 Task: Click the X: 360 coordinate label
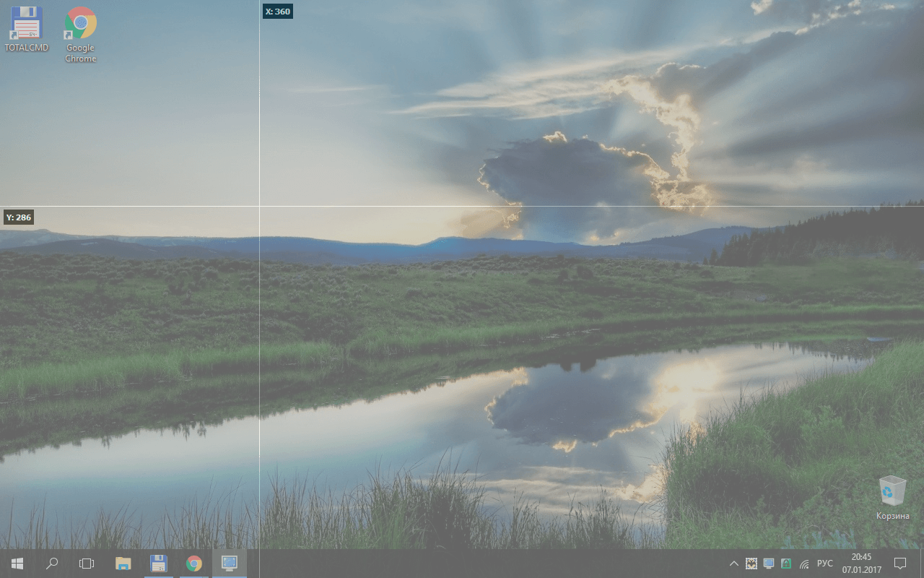[x=277, y=12]
